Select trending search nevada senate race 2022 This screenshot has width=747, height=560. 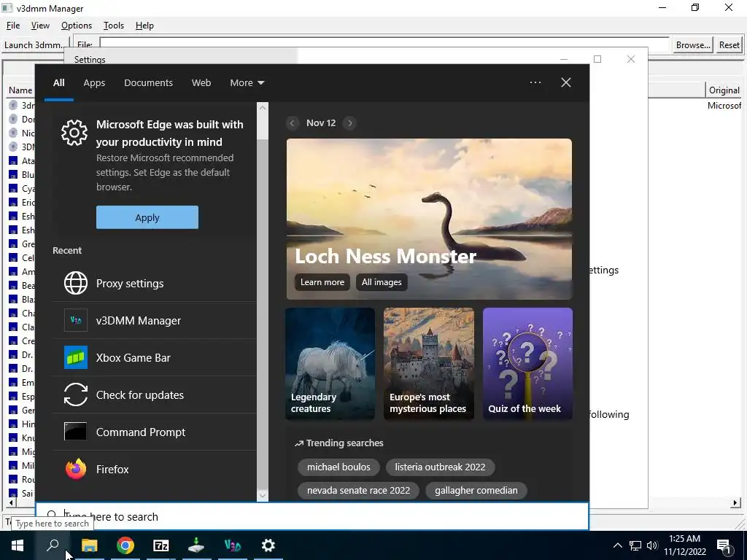tap(358, 491)
